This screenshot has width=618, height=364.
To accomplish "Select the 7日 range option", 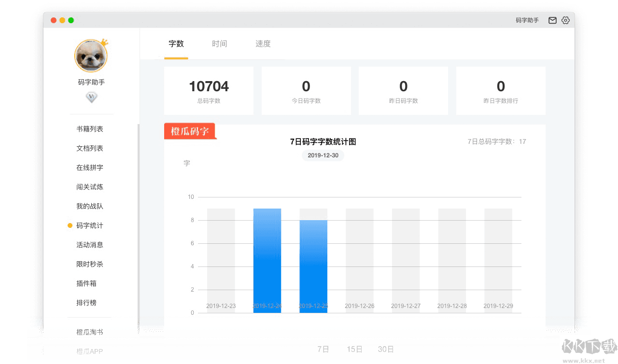I will pos(323,349).
